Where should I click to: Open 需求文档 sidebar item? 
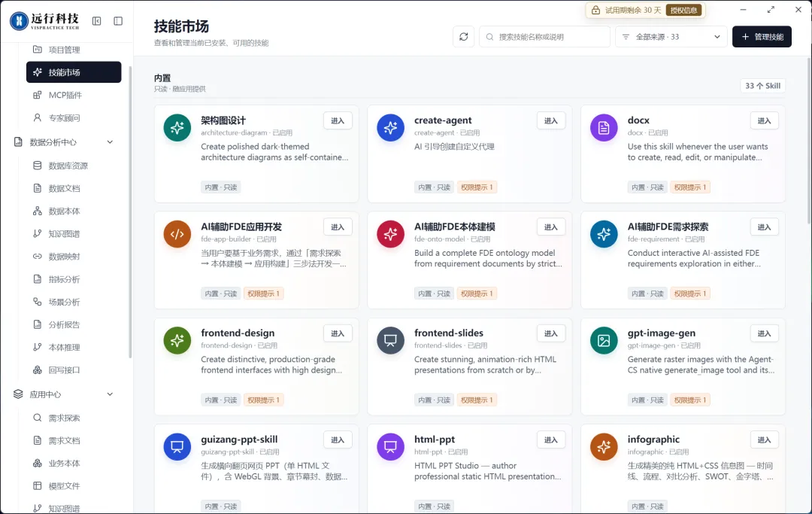tap(74, 440)
